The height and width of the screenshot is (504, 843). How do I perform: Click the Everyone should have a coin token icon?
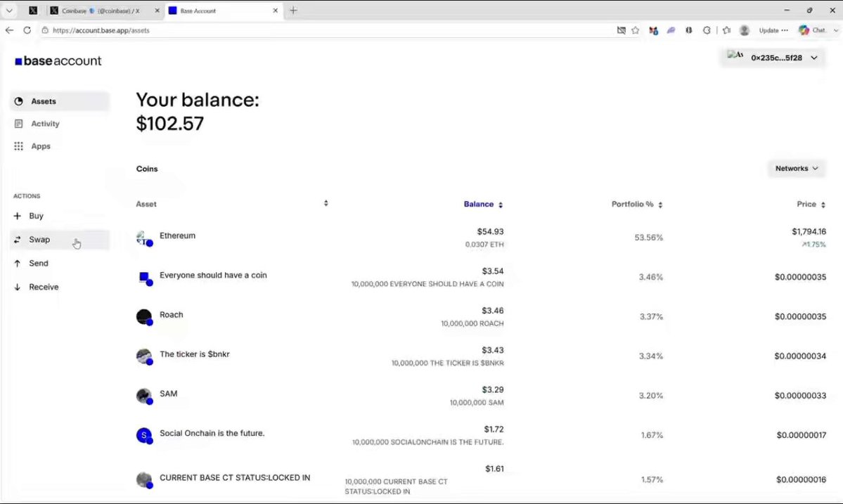[x=144, y=278]
